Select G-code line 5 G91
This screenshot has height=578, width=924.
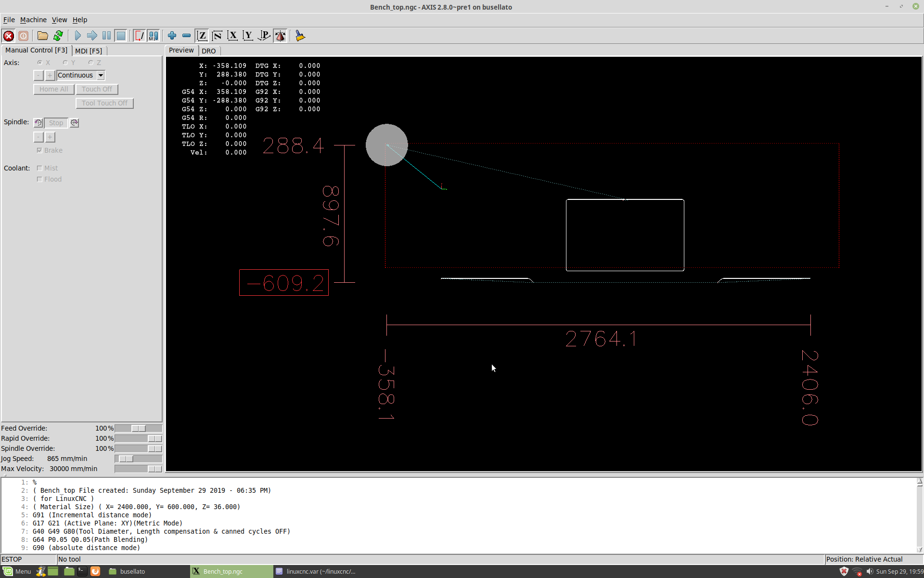click(91, 515)
